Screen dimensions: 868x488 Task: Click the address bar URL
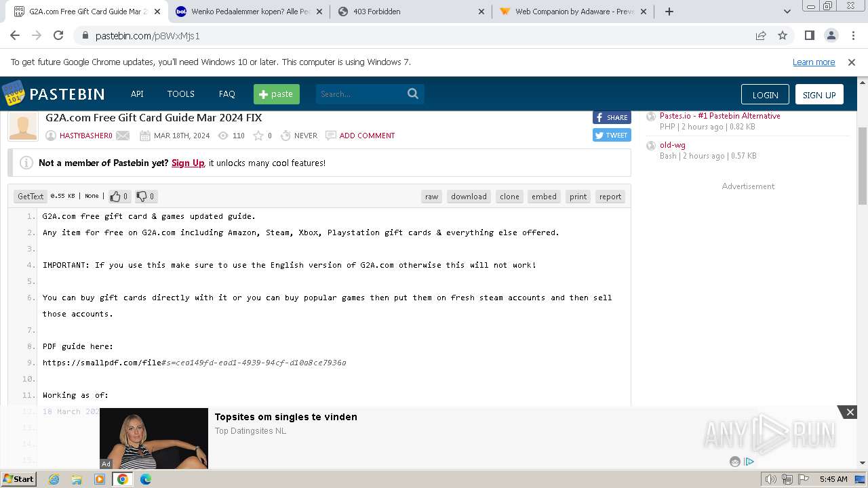148,36
